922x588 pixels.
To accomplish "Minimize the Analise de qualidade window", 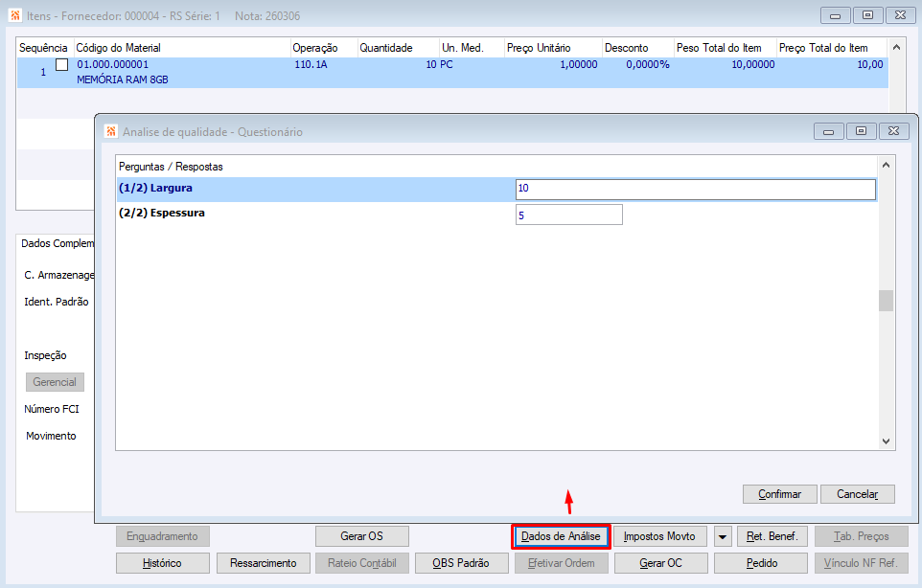I will point(828,131).
